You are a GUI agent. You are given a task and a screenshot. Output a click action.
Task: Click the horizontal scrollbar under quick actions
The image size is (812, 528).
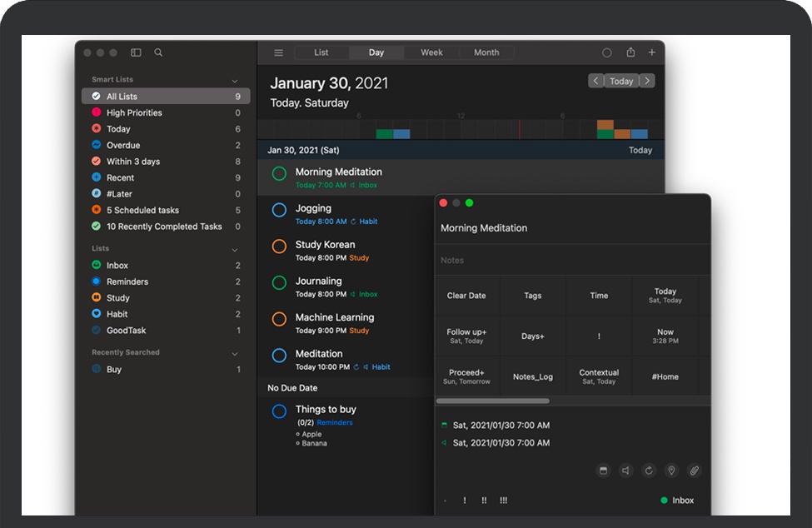click(x=491, y=401)
